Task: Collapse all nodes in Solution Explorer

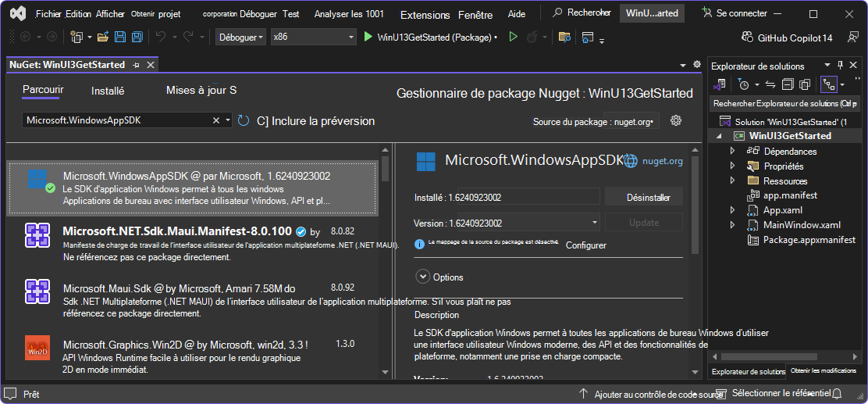Action: coord(788,85)
